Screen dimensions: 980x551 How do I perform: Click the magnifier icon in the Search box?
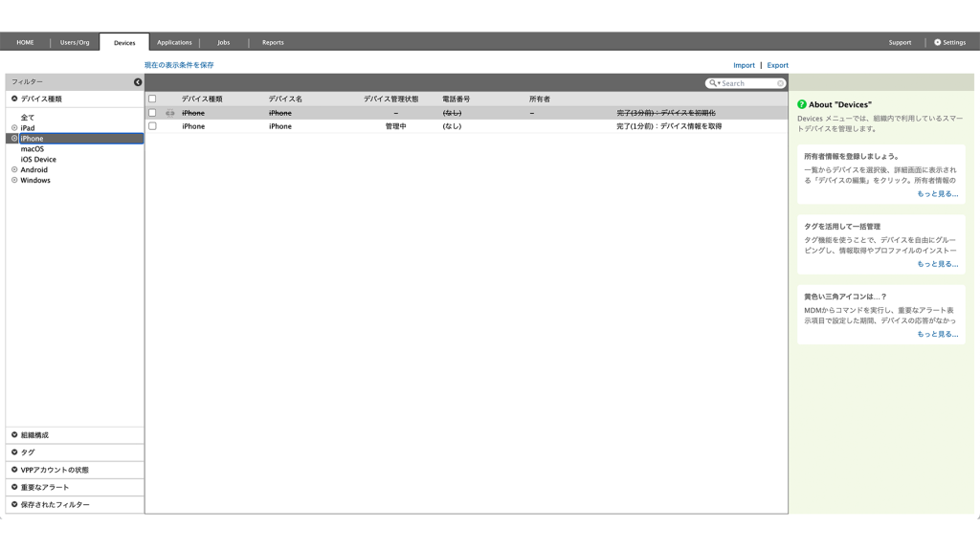[713, 83]
